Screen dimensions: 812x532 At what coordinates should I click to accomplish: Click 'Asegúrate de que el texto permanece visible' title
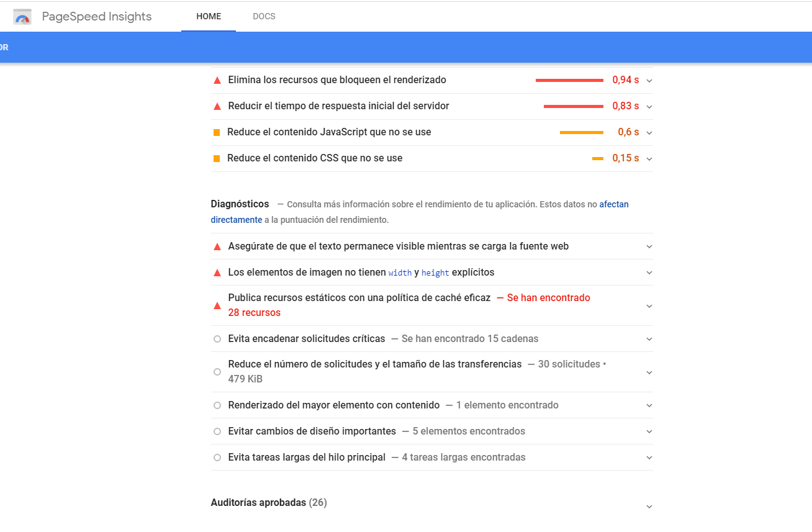pos(399,246)
